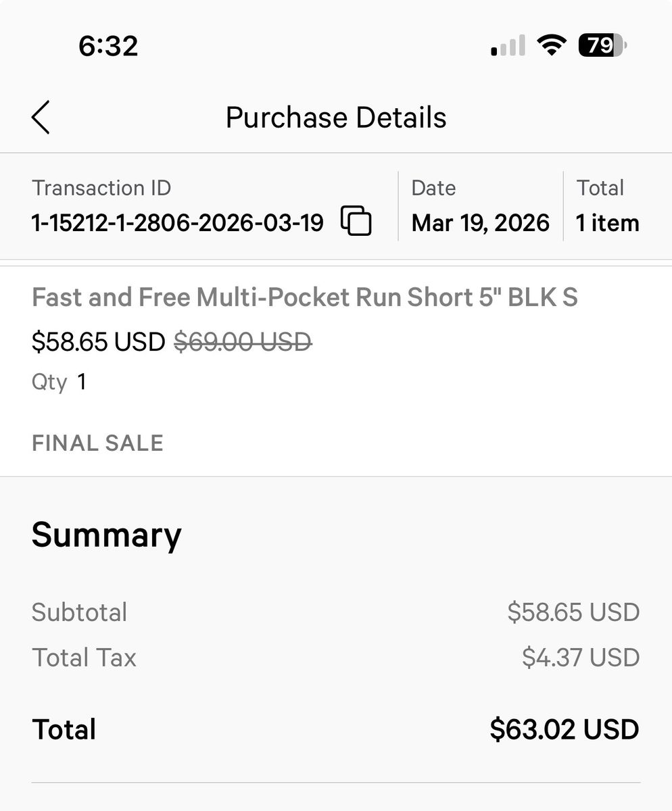Tap the $58.65 USD sale price
The height and width of the screenshot is (811, 672).
click(98, 342)
